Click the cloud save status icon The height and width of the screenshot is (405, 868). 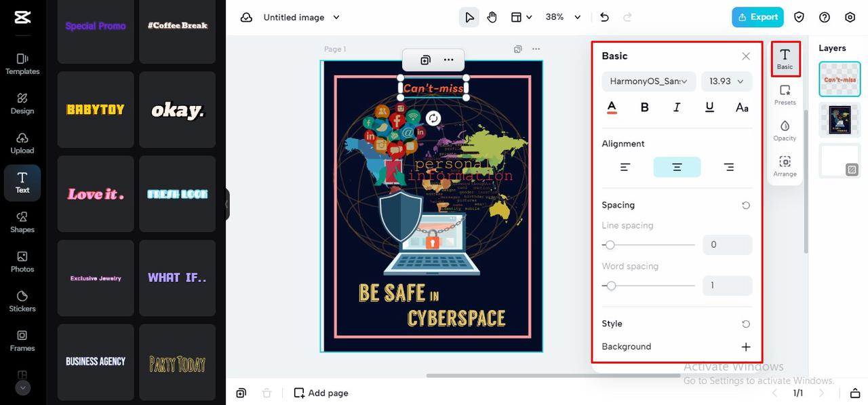246,17
